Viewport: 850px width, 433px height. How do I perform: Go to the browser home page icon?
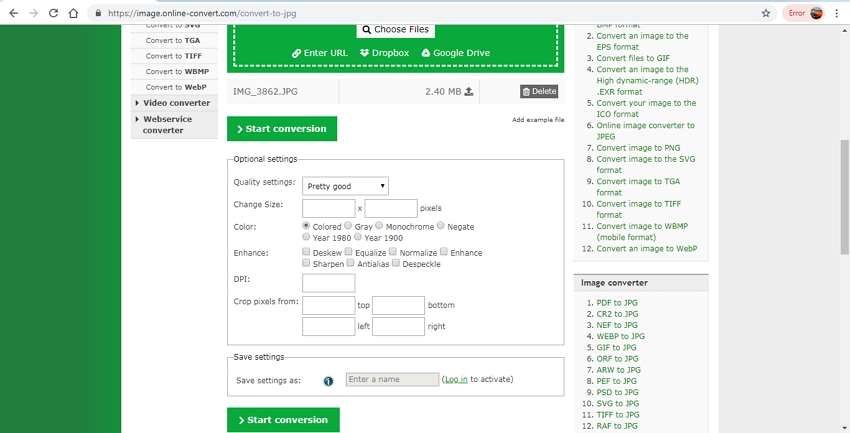click(73, 13)
